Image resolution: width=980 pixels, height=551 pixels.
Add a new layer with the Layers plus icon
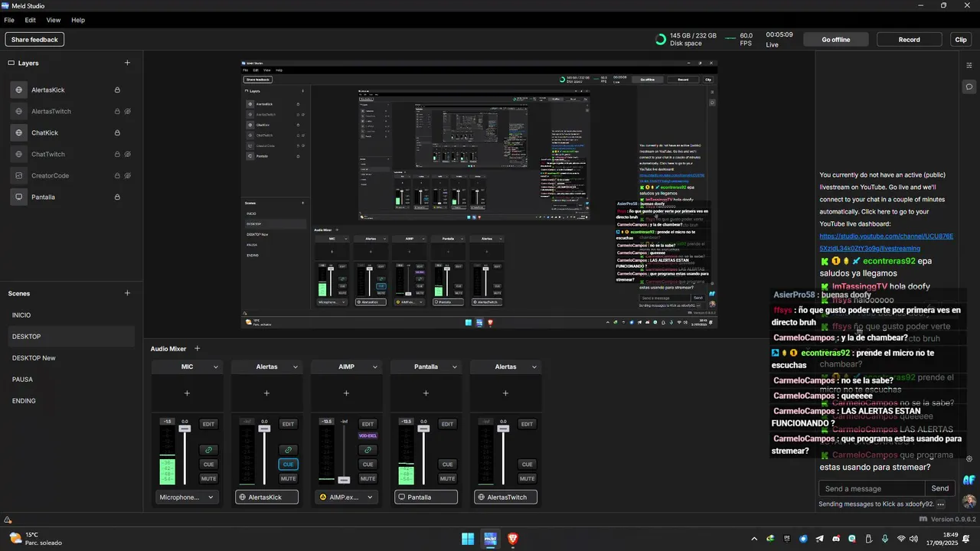tap(127, 63)
